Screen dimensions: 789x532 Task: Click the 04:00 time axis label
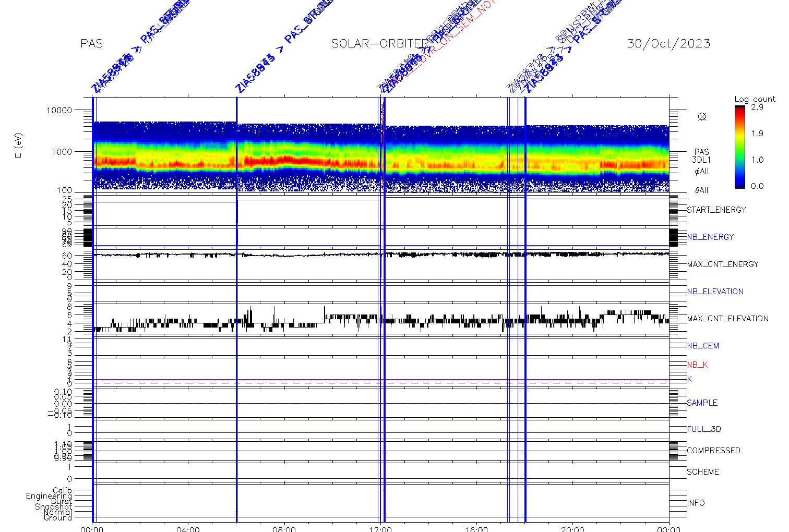click(188, 529)
